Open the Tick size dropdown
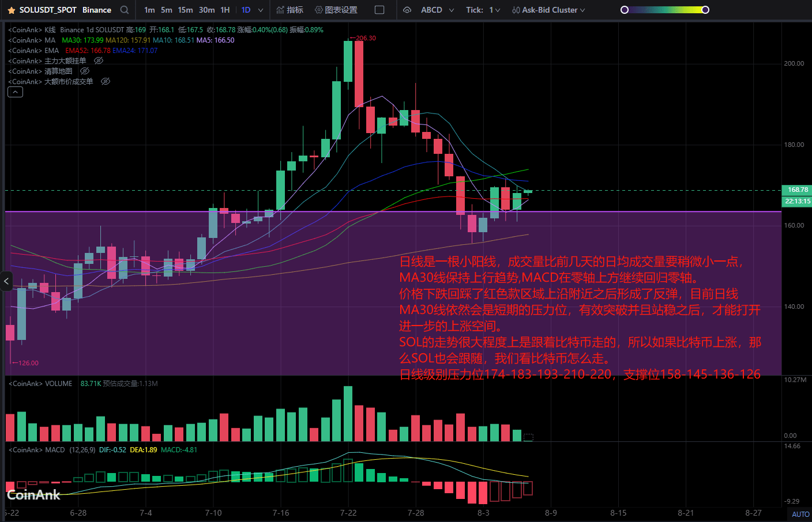The width and height of the screenshot is (812, 522). [483, 10]
